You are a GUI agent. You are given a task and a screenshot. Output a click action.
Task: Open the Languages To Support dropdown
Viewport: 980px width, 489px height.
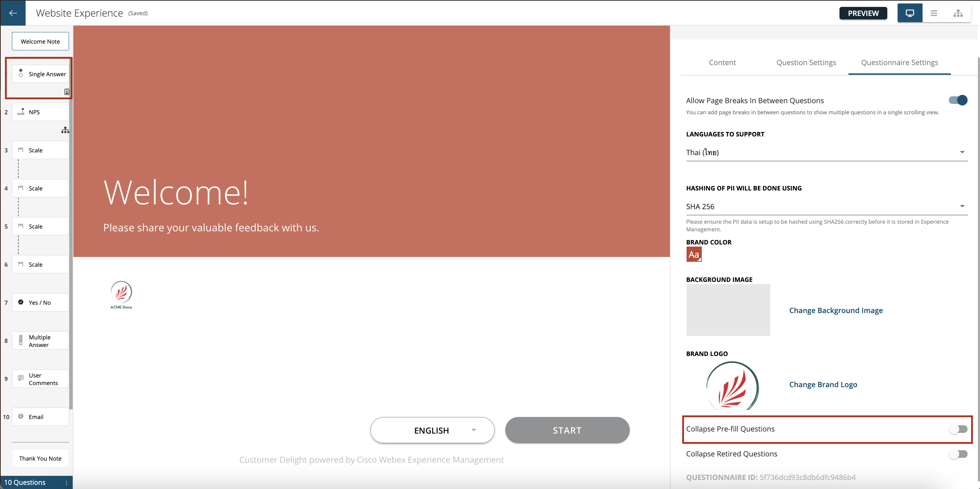tap(827, 152)
